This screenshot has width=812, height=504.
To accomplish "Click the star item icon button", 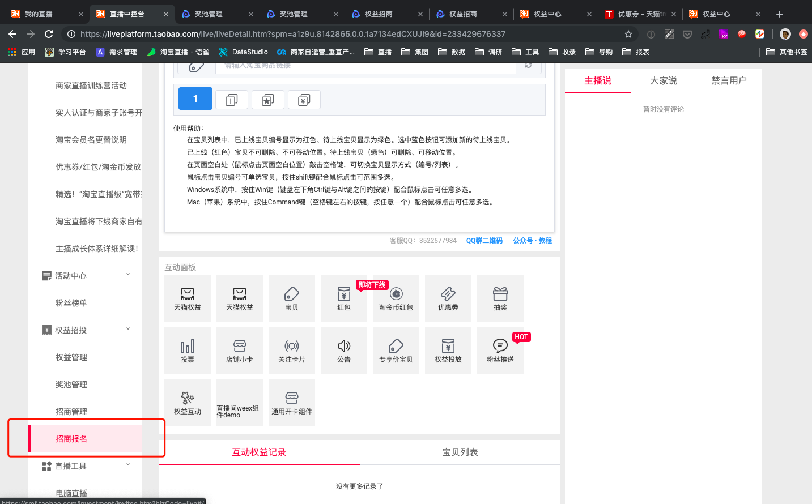I will click(268, 100).
